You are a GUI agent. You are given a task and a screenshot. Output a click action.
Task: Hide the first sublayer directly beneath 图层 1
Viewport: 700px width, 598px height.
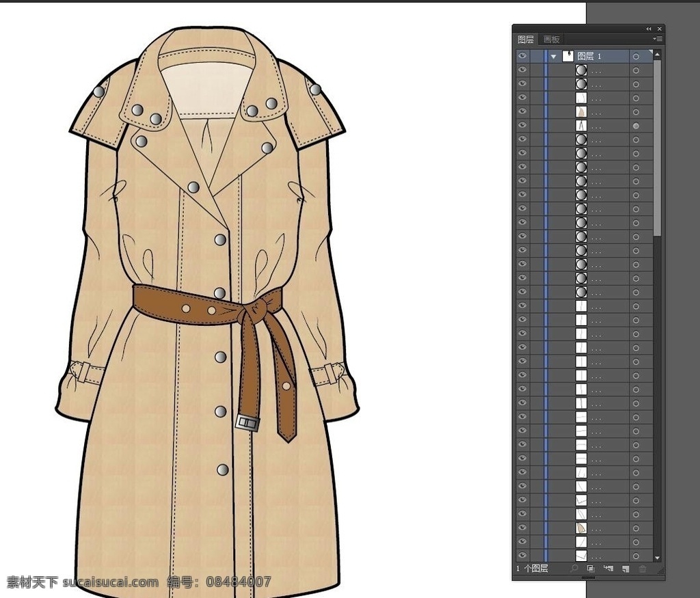click(522, 70)
